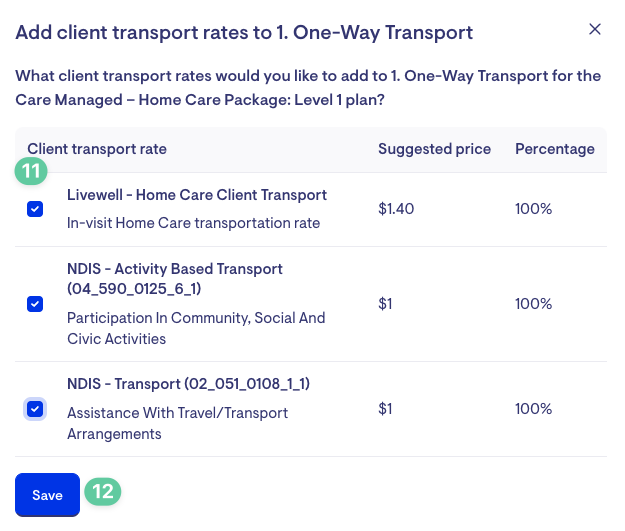Click NDIS - Transport (02_051_0108_1_1) rate name
This screenshot has height=531, width=625.
coord(189,384)
